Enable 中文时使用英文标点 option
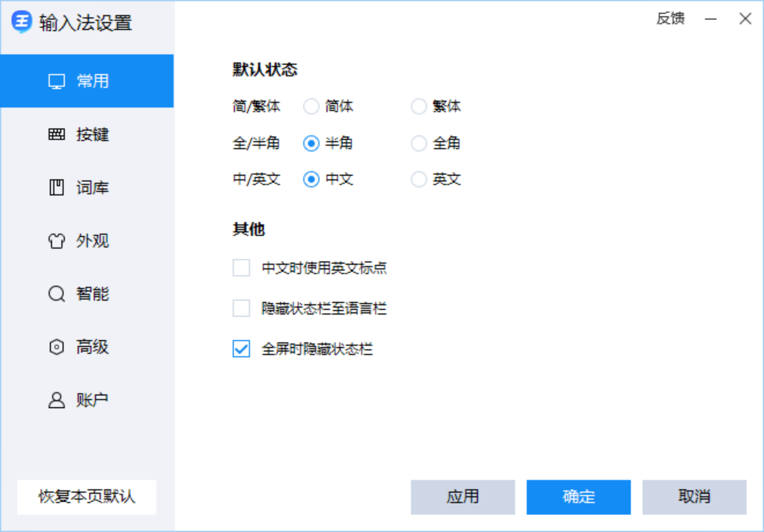Screen dimensions: 764x532 click(x=240, y=267)
